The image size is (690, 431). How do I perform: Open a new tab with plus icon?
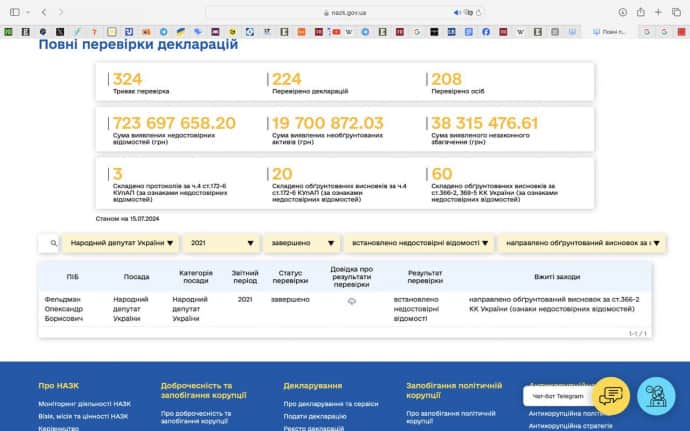[x=657, y=12]
